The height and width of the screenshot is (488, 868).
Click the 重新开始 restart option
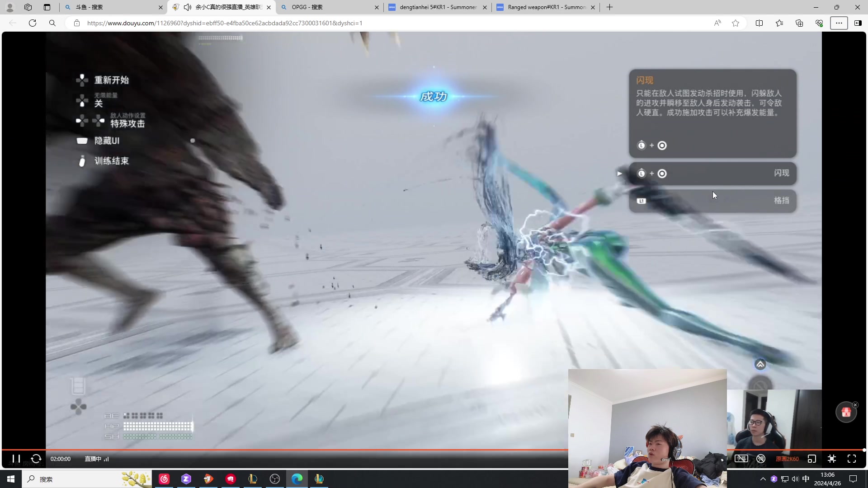click(111, 80)
